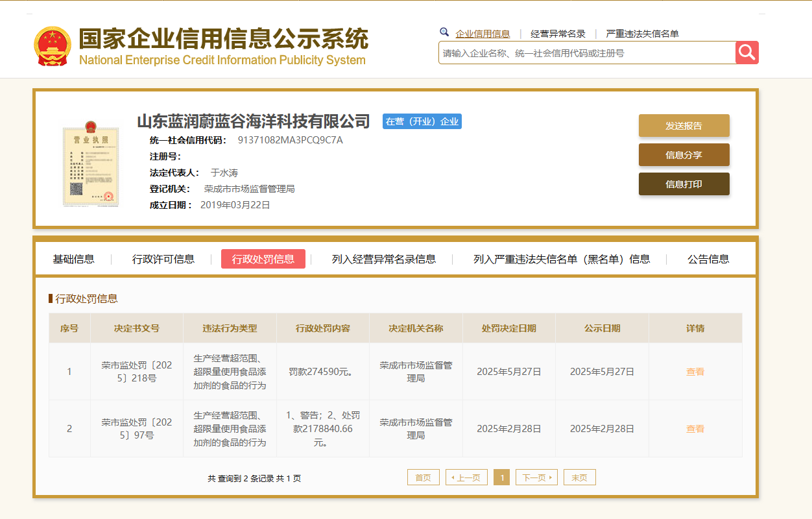
Task: Select the 严重违法失信名单 search category
Action: tap(642, 34)
